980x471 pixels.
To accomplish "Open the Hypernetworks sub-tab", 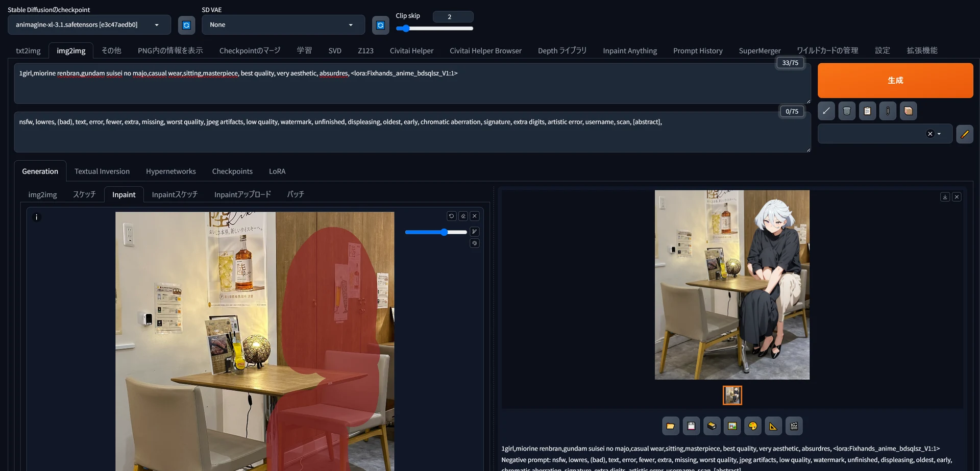I will [171, 171].
